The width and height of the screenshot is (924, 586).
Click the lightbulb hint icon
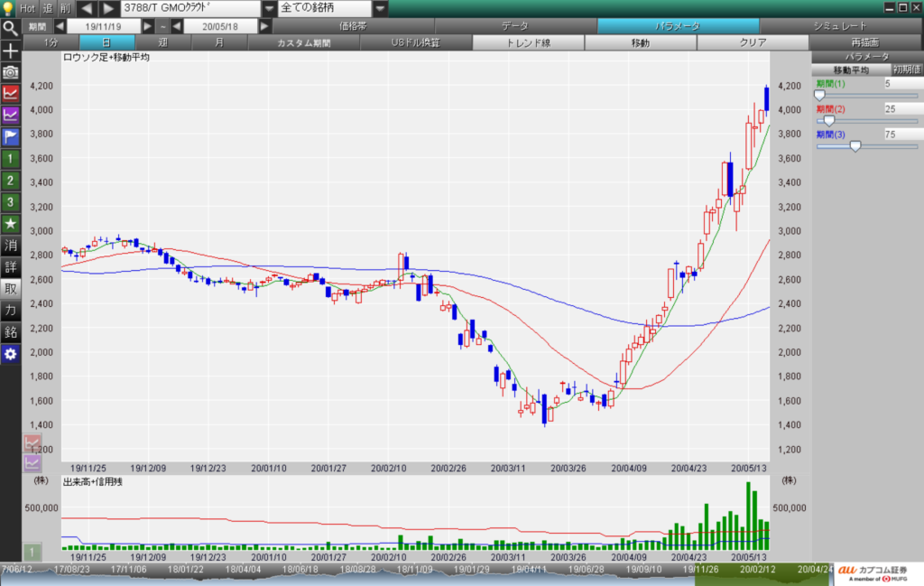tap(8, 8)
